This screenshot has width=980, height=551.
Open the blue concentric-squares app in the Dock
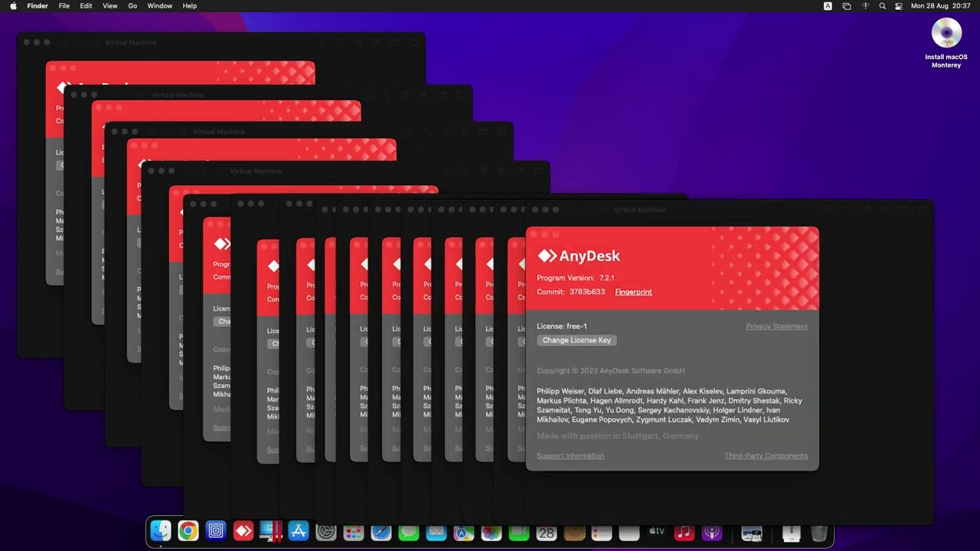pyautogui.click(x=216, y=530)
